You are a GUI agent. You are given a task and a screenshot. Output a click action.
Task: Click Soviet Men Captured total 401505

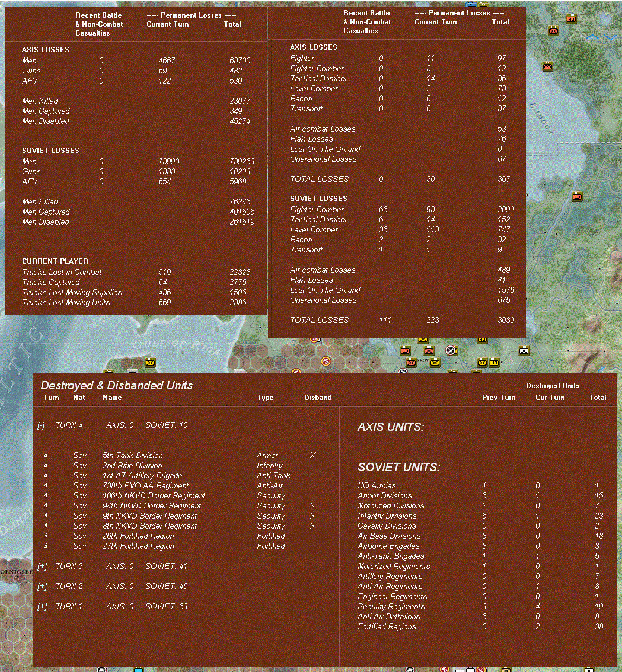click(242, 212)
